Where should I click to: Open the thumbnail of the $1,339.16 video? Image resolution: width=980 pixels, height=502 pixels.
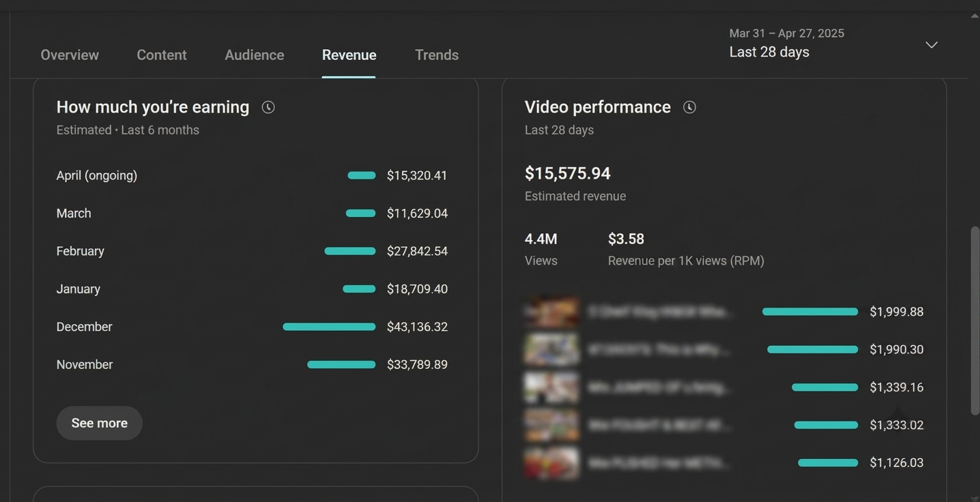click(551, 387)
